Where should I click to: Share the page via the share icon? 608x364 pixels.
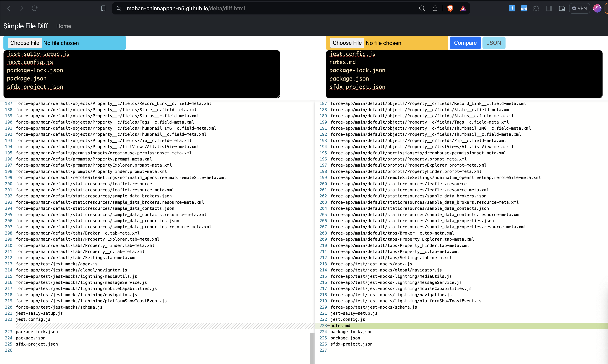click(435, 8)
